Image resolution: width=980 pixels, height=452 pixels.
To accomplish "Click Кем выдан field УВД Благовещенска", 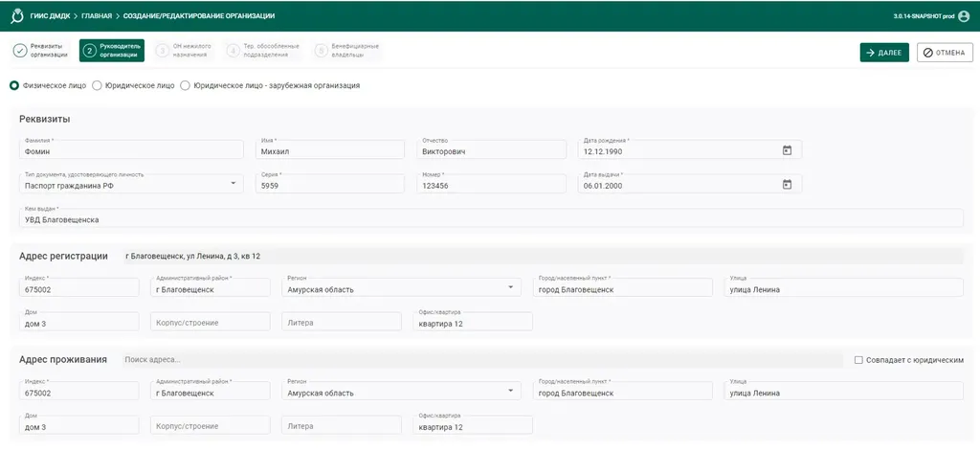I will click(x=491, y=217).
